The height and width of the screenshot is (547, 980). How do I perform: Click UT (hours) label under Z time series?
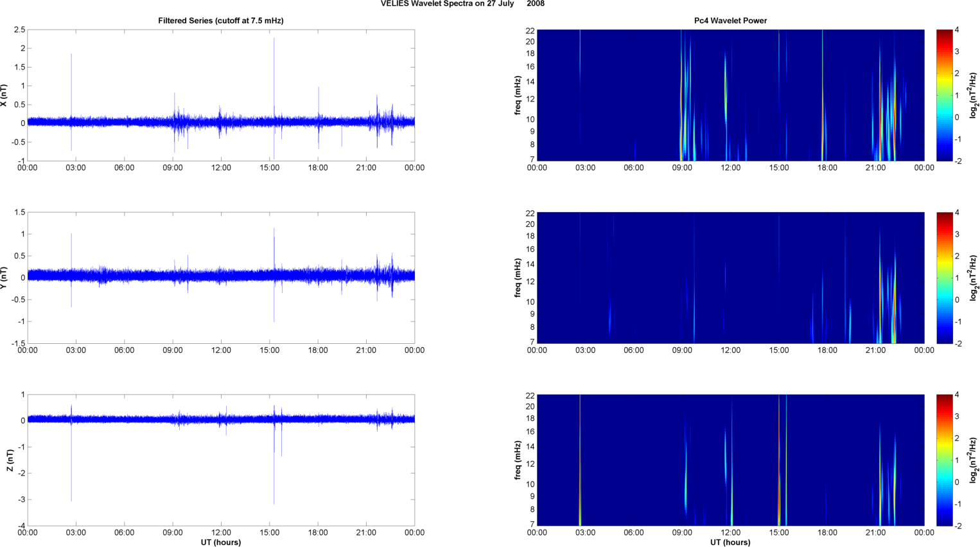220,543
